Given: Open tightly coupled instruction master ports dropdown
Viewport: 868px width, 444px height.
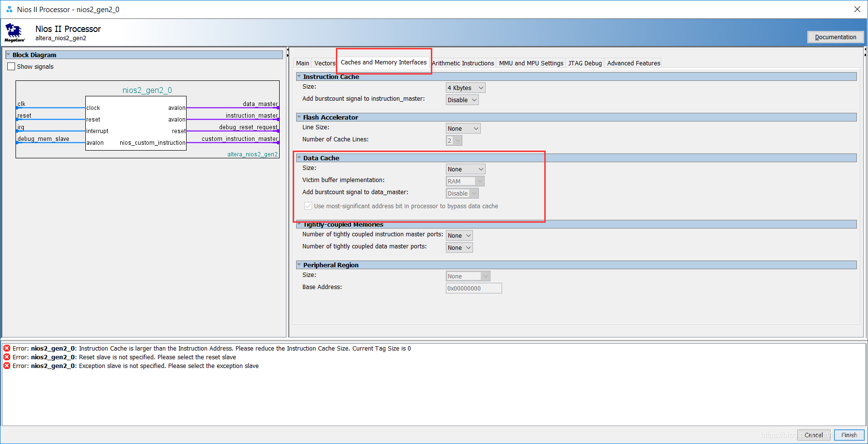Looking at the screenshot, I should [x=459, y=235].
